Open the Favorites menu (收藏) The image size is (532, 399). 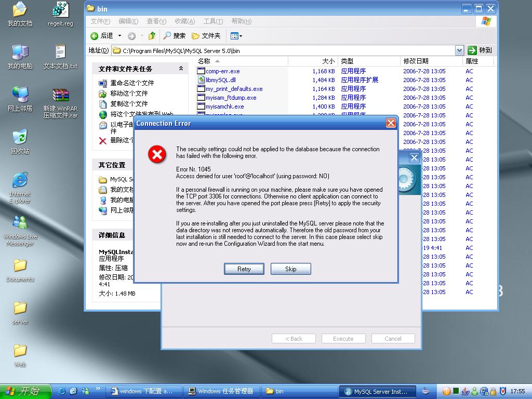coord(184,21)
